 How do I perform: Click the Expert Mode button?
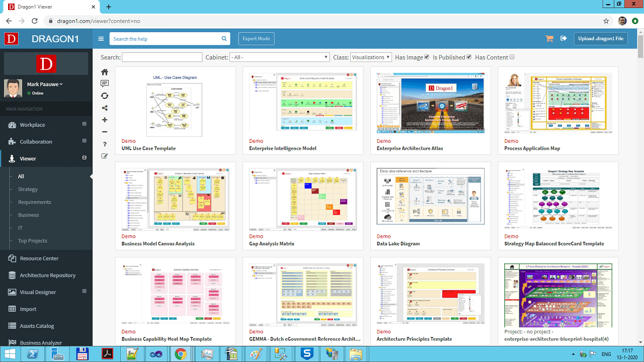coord(256,39)
